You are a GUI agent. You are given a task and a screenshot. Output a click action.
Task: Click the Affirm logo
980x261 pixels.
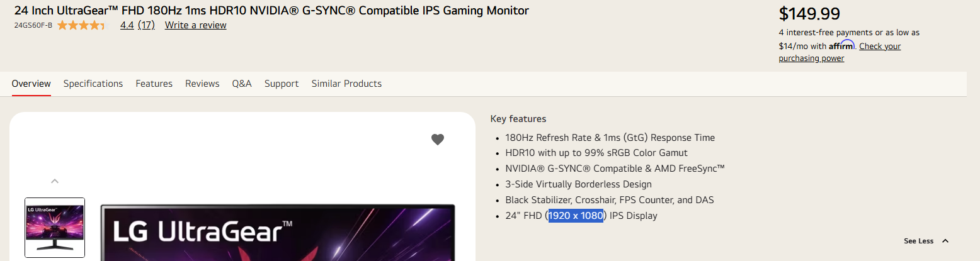pyautogui.click(x=841, y=46)
